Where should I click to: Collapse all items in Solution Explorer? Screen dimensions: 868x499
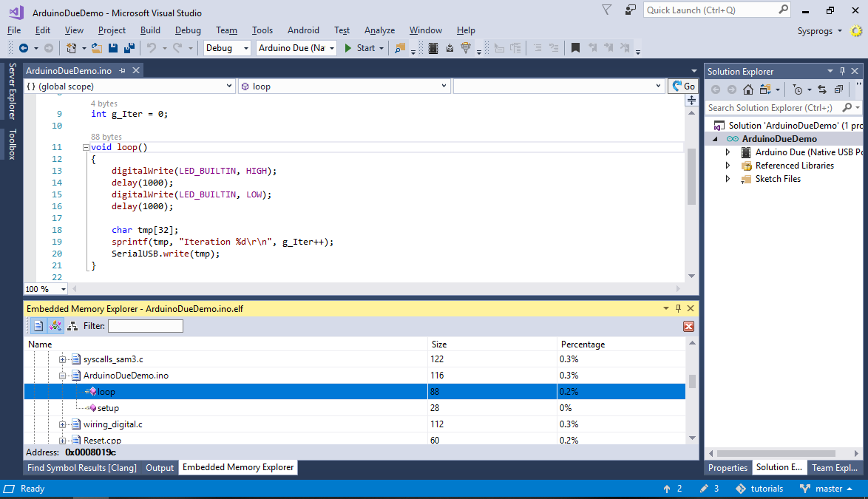(x=838, y=89)
